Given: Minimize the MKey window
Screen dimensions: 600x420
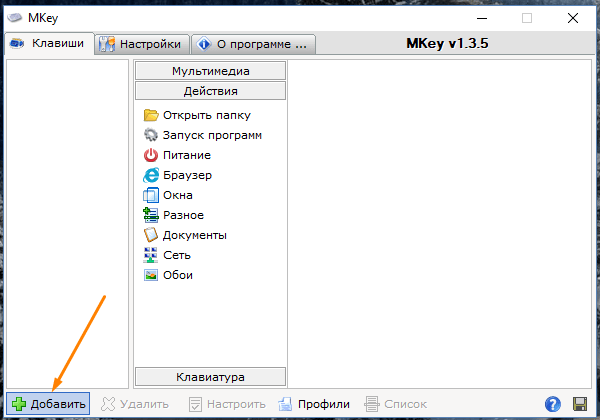Looking at the screenshot, I should [482, 18].
